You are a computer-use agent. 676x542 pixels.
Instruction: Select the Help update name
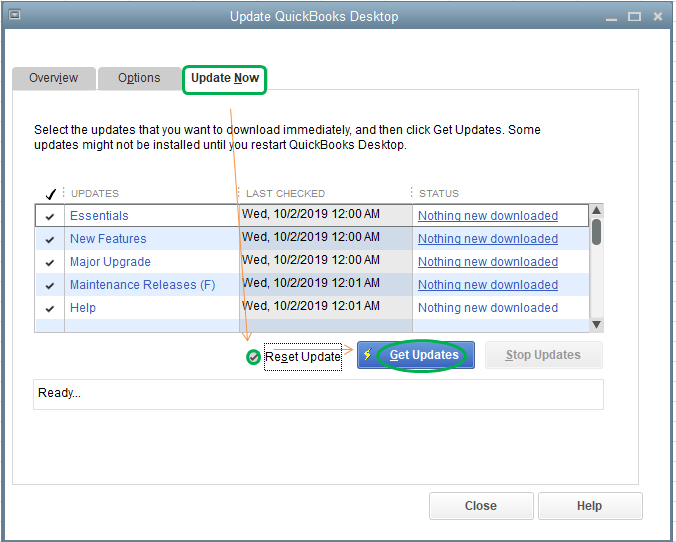tap(83, 307)
